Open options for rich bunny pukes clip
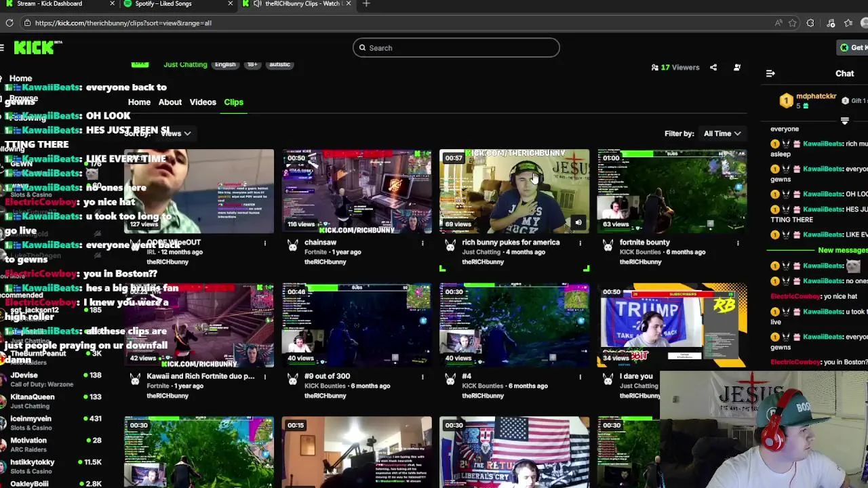Screen dimensions: 868x488 (580, 243)
